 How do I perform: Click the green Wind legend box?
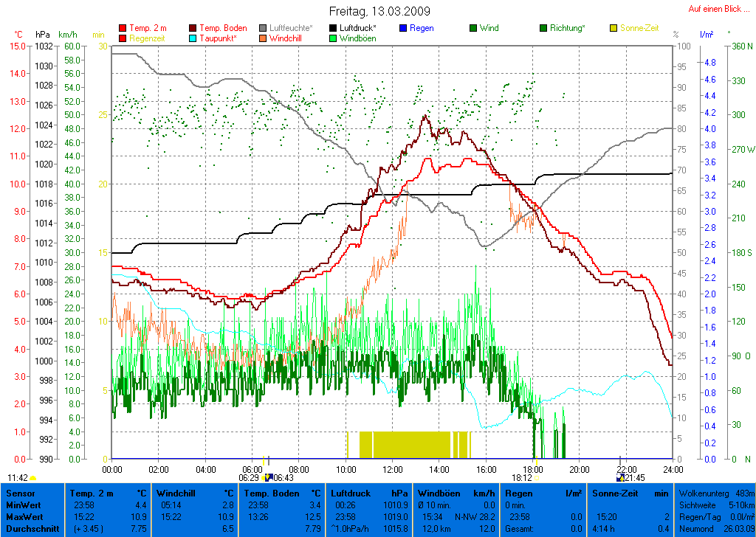pos(472,28)
